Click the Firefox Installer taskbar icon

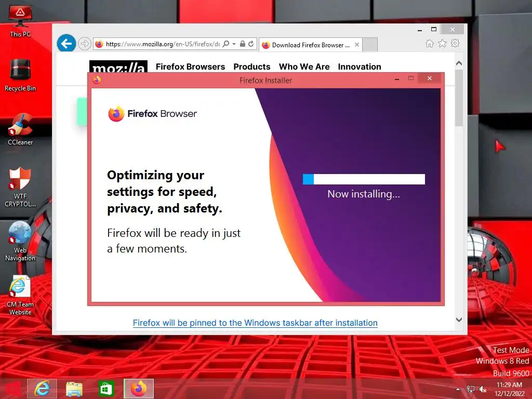(138, 389)
